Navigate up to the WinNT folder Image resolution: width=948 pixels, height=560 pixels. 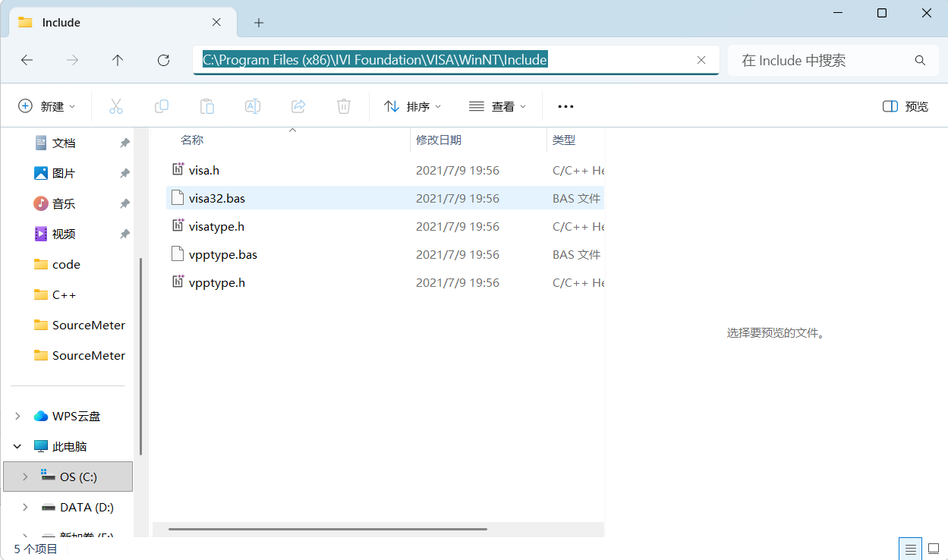[x=118, y=60]
